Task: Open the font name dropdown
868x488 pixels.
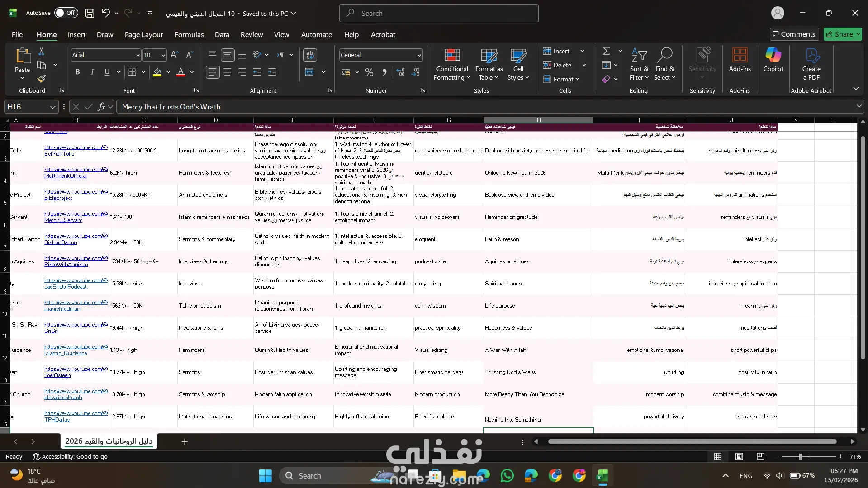Action: pyautogui.click(x=138, y=55)
